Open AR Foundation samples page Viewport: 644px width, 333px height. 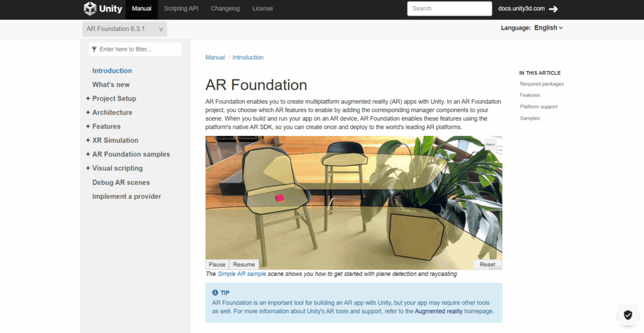131,155
